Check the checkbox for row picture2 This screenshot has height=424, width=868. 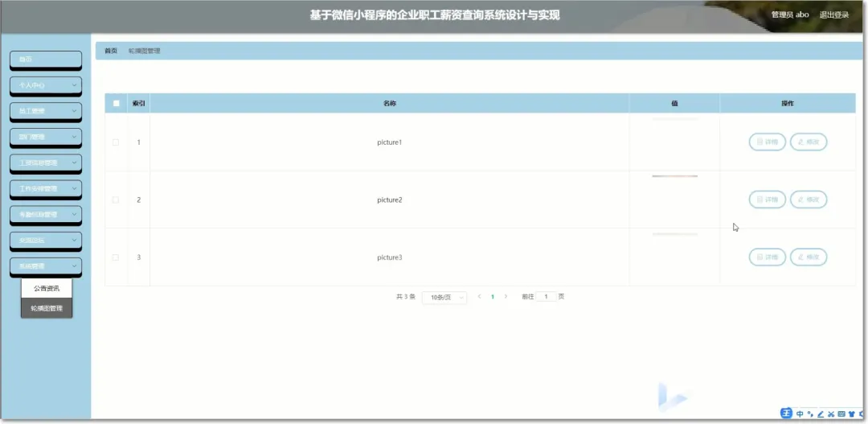point(116,200)
